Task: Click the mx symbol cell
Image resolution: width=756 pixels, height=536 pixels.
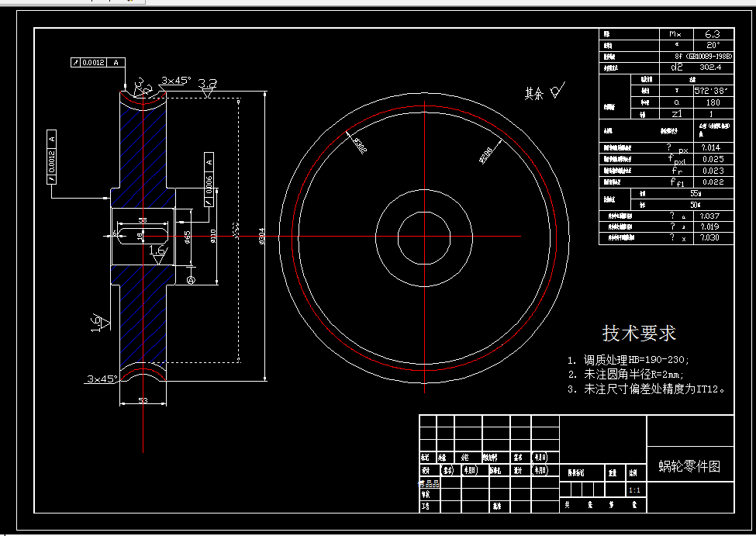Action: click(675, 34)
